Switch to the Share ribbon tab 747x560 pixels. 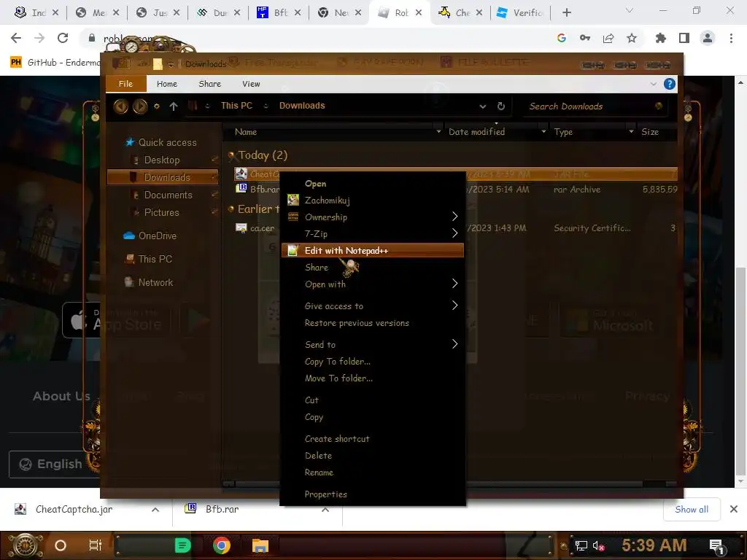click(209, 84)
